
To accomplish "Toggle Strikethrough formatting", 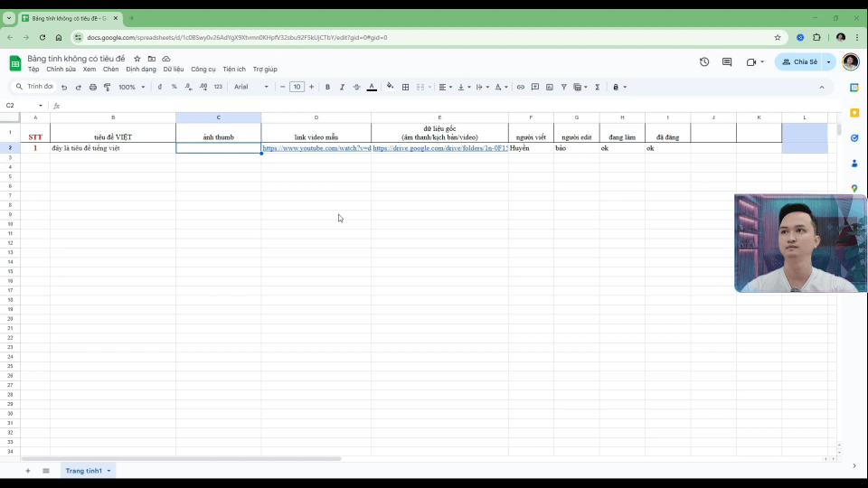I will [356, 88].
